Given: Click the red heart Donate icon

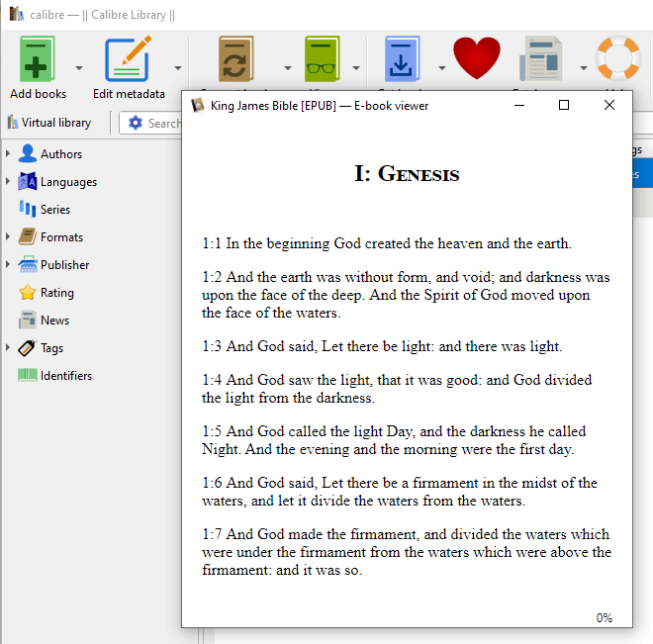Looking at the screenshot, I should click(x=477, y=57).
